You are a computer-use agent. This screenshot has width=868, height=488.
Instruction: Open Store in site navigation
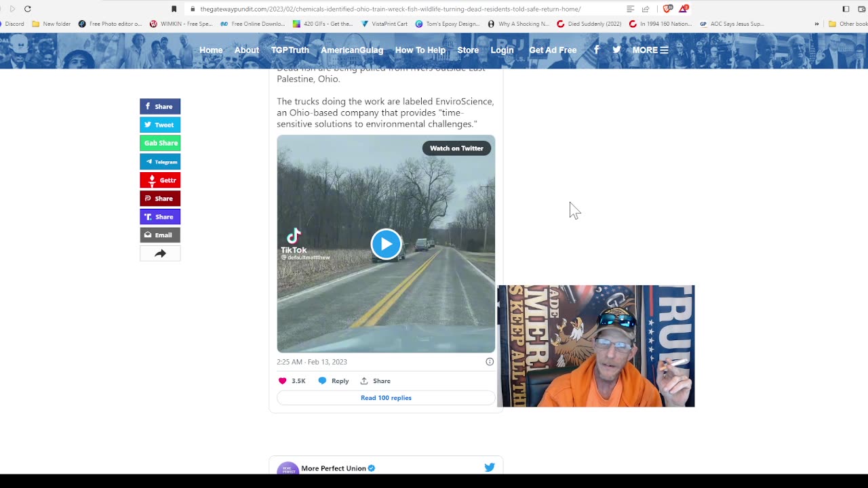click(468, 50)
